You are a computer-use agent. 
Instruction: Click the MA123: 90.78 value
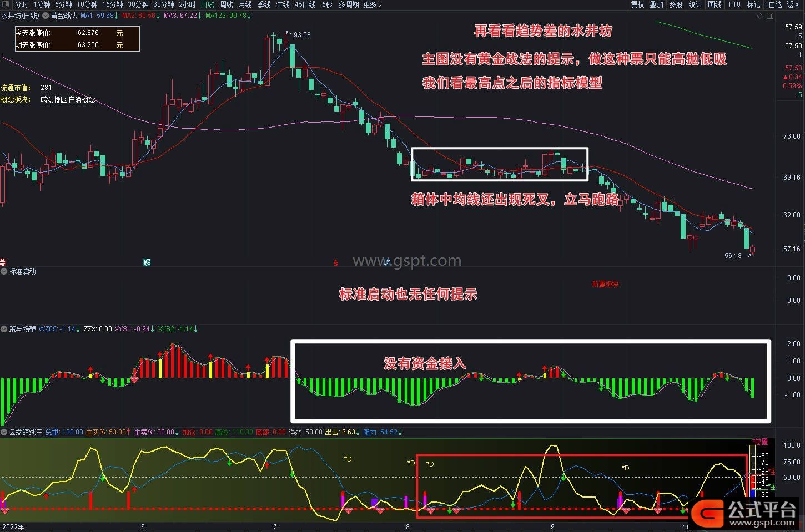click(x=228, y=16)
